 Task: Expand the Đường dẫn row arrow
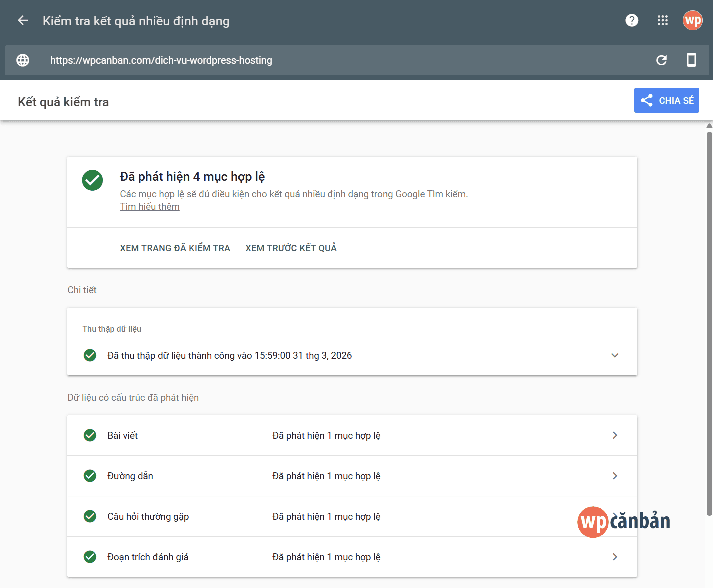point(615,476)
